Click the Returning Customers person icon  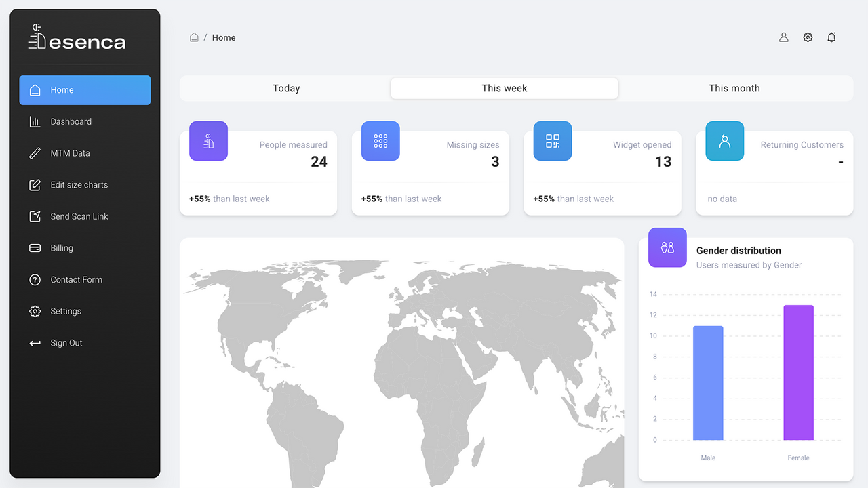(725, 141)
